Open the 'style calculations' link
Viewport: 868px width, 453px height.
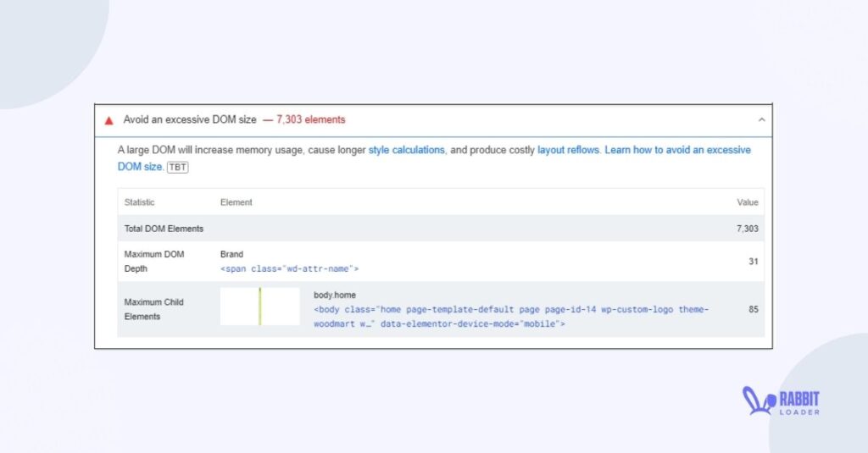coord(406,150)
